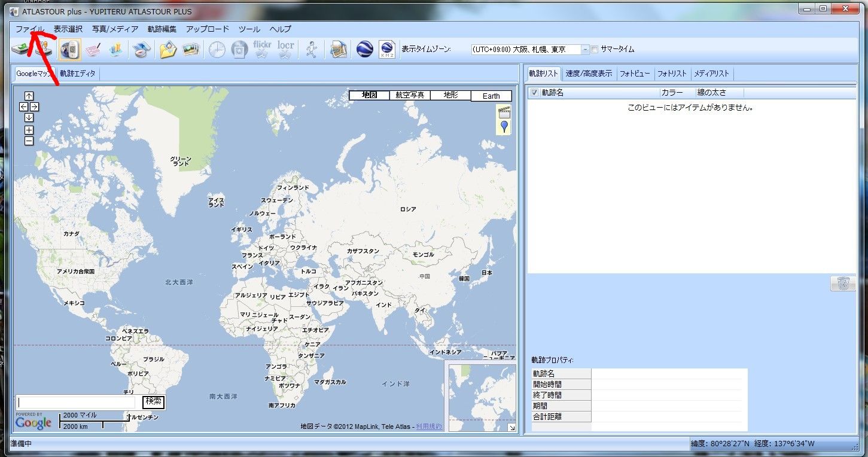Collapse the overview map corner arrow
The image size is (868, 457).
(x=511, y=427)
